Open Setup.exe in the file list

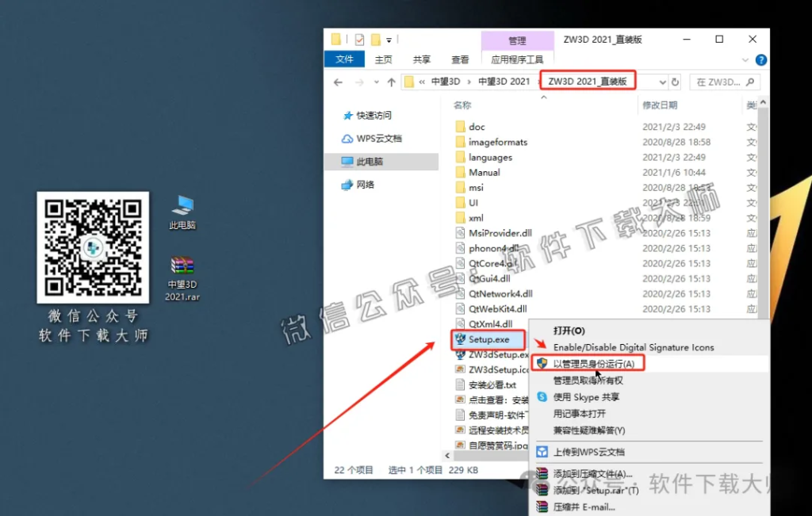pos(489,339)
